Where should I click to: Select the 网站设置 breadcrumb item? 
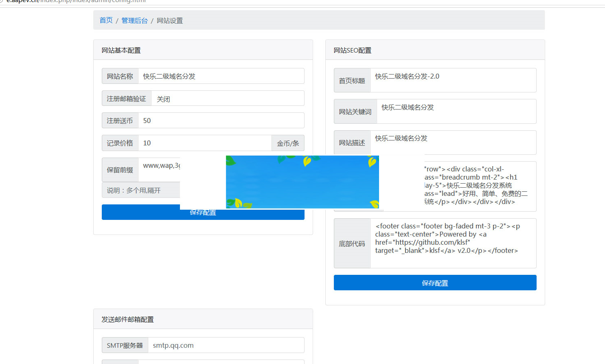(x=170, y=20)
